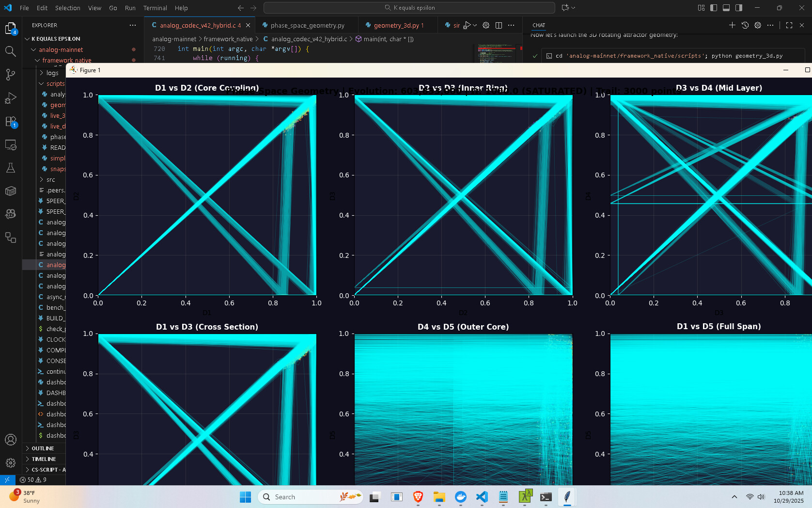This screenshot has width=812, height=508.
Task: Open Run and Debug view
Action: click(x=10, y=98)
